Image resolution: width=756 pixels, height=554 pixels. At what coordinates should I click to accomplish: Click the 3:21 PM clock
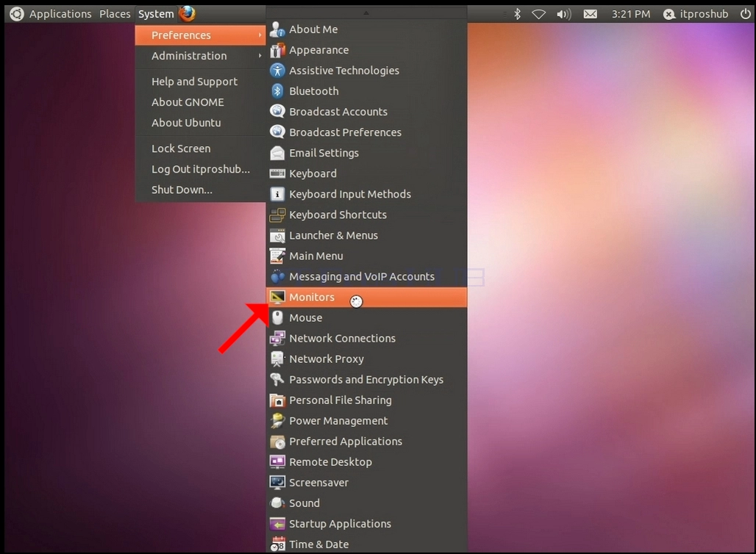tap(631, 14)
